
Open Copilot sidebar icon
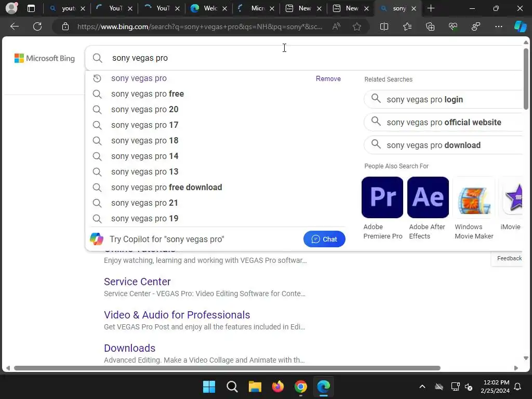[x=521, y=26]
